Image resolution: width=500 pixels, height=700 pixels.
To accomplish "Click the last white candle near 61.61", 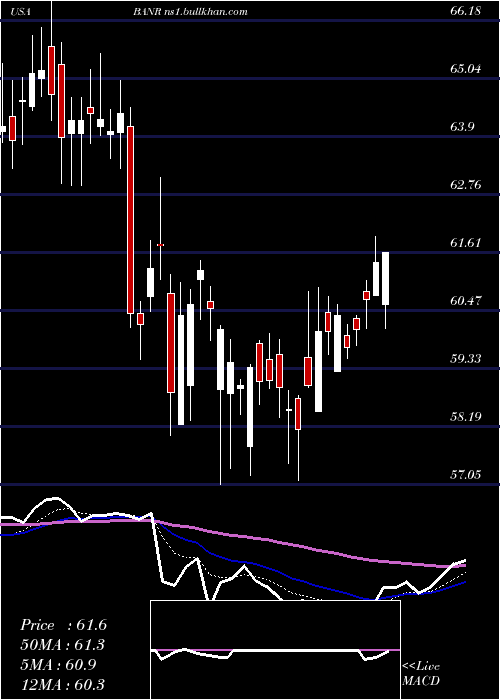I will click(385, 279).
